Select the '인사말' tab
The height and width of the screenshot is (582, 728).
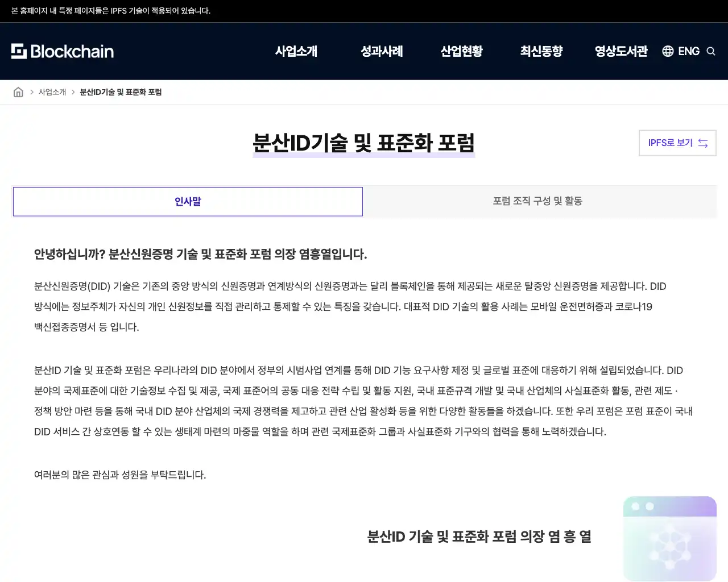188,201
